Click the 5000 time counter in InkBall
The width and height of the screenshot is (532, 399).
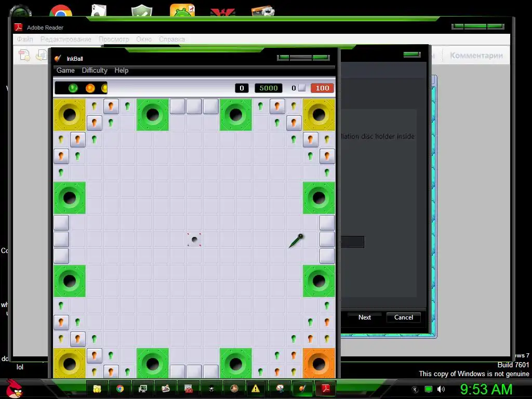[269, 88]
